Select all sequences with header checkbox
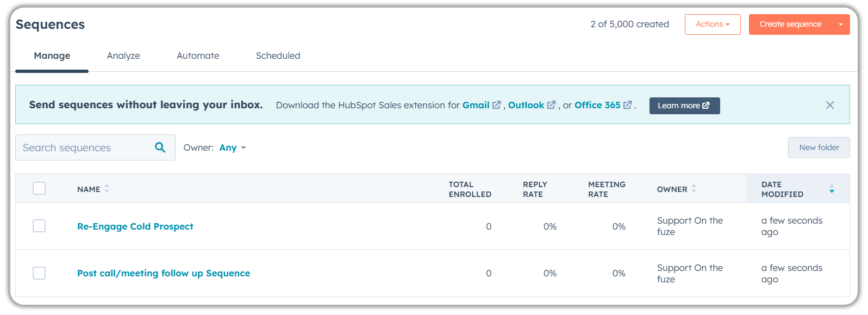868x315 pixels. click(39, 188)
